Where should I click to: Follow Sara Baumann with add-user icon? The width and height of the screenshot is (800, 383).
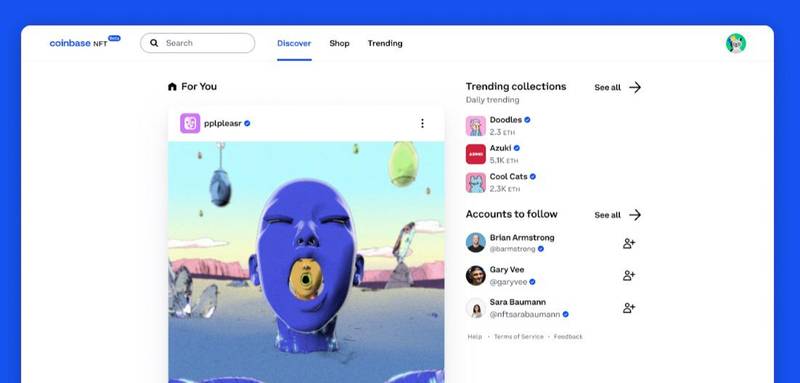pyautogui.click(x=629, y=308)
